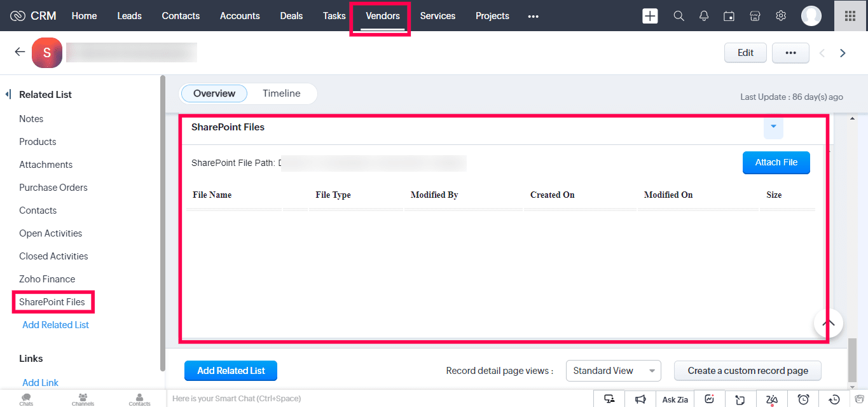The width and height of the screenshot is (868, 407).
Task: Open the record more actions ellipsis
Action: click(790, 53)
